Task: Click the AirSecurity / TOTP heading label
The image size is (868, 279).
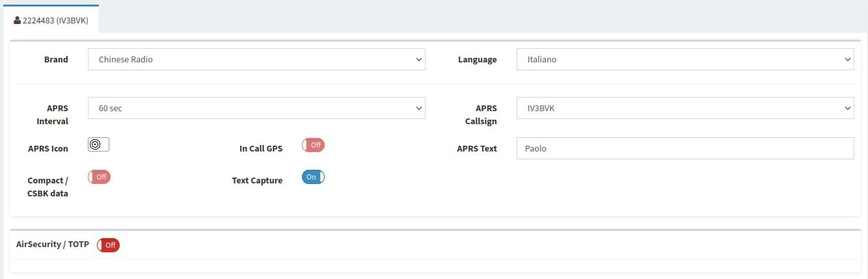Action: (53, 245)
